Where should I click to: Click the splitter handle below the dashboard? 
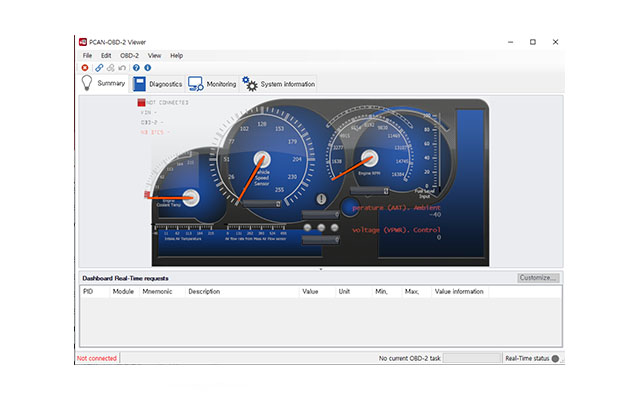click(x=321, y=269)
